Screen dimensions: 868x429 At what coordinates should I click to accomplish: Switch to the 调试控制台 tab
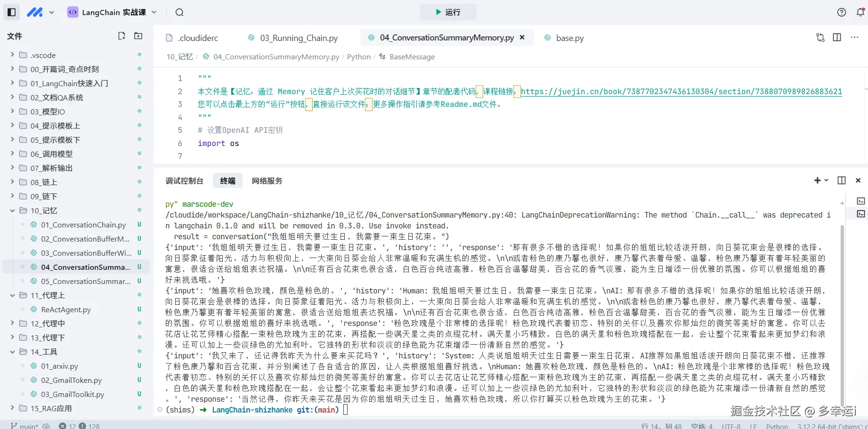click(x=185, y=180)
